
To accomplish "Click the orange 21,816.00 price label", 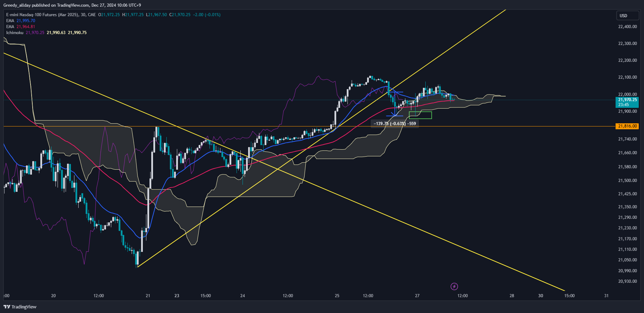I will pyautogui.click(x=628, y=126).
